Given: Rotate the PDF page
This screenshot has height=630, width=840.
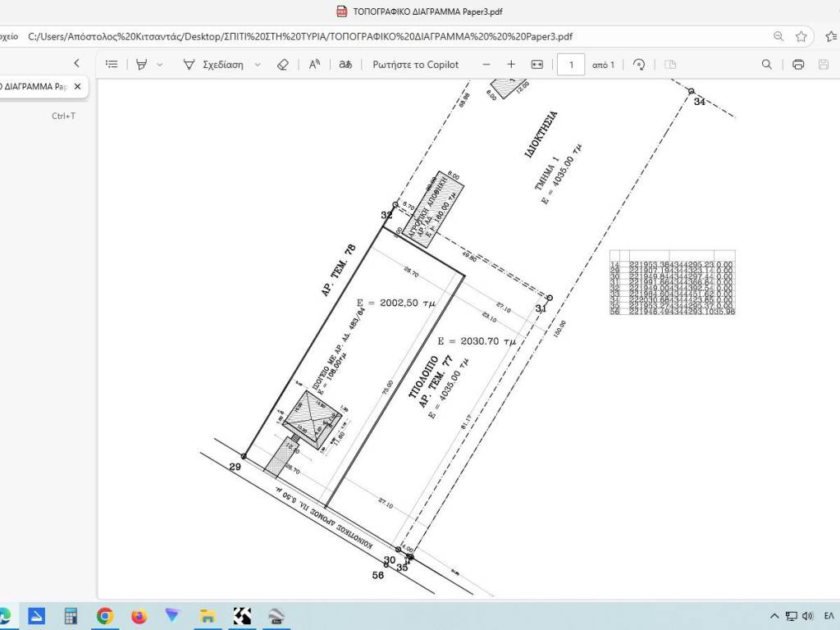Looking at the screenshot, I should click(640, 64).
